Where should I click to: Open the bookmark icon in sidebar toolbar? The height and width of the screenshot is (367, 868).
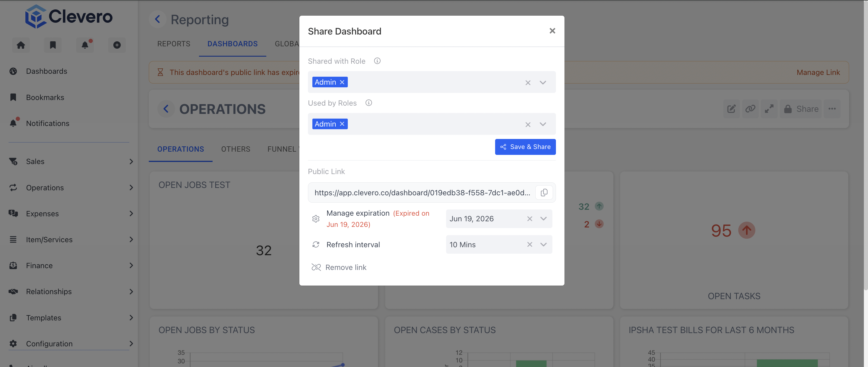coord(53,45)
